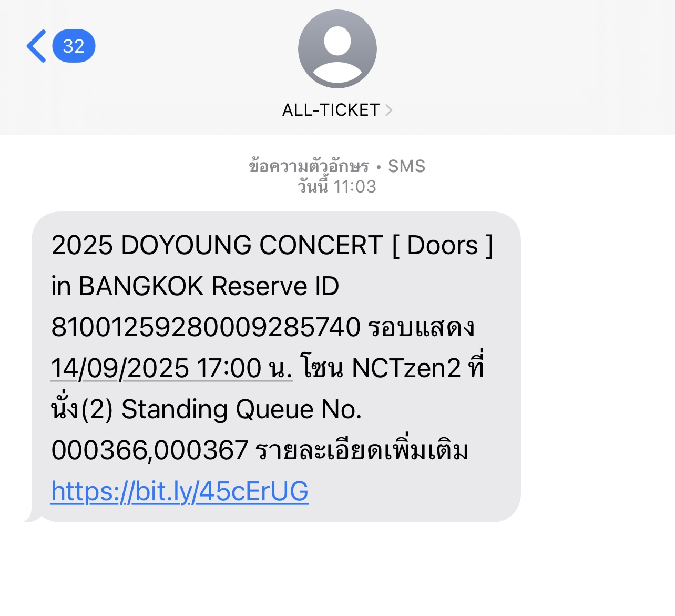Tap the blue back chevron arrow
The image size is (675, 616).
click(36, 46)
